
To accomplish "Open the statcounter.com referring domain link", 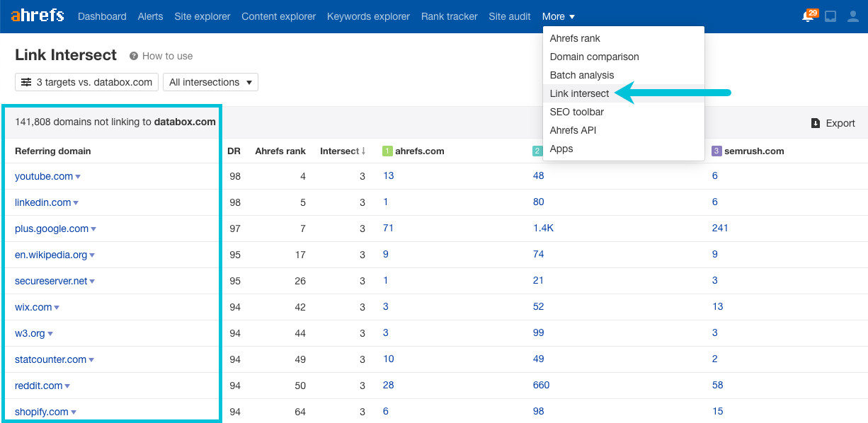I will (x=50, y=359).
